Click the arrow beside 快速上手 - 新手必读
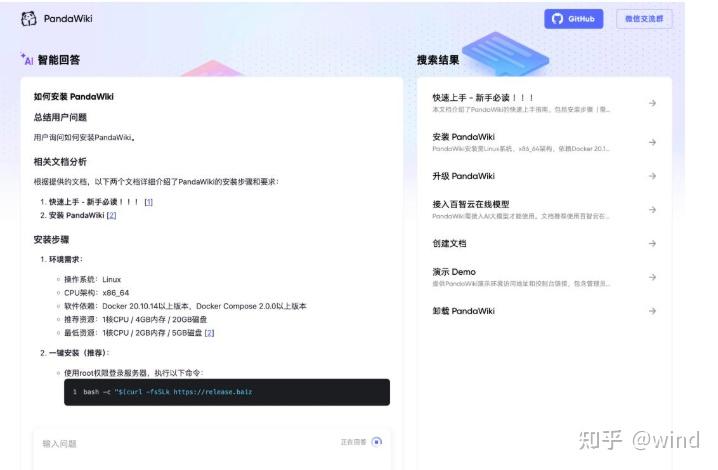This screenshot has height=470, width=718. click(652, 104)
